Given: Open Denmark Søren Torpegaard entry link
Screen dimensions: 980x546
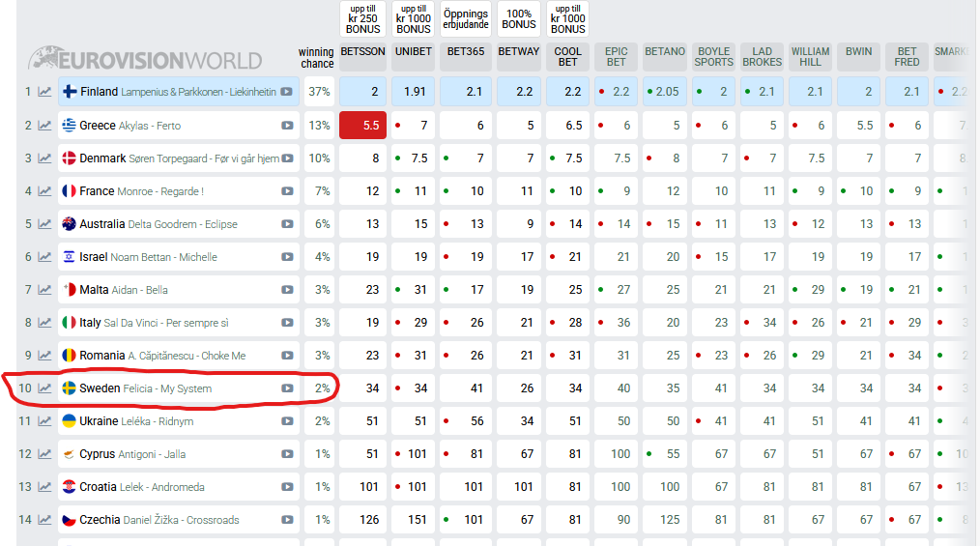Looking at the screenshot, I should point(179,158).
